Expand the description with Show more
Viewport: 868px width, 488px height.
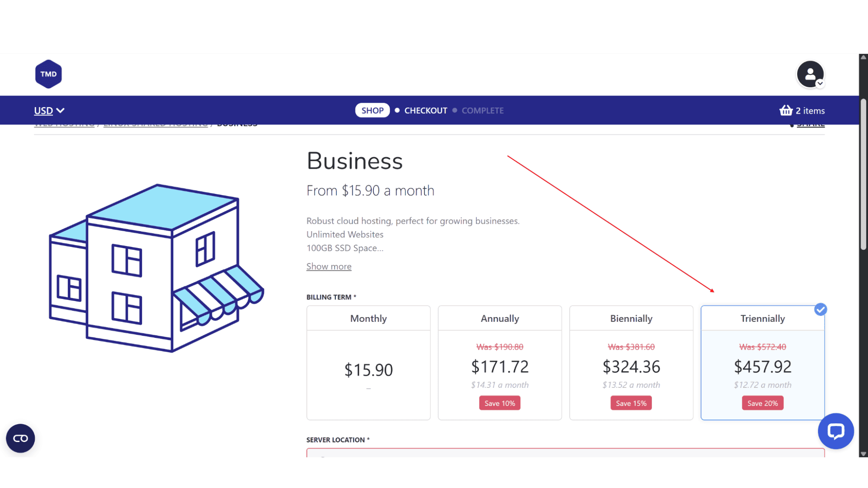tap(329, 266)
